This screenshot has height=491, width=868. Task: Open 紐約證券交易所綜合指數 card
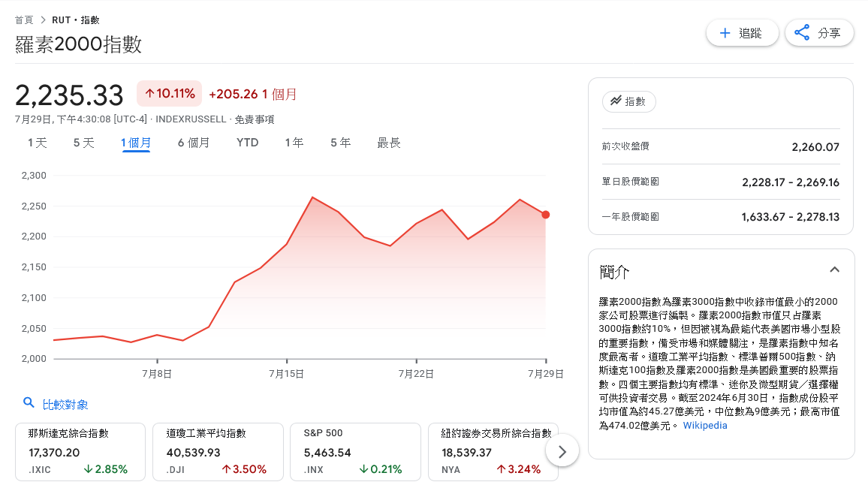coord(493,452)
